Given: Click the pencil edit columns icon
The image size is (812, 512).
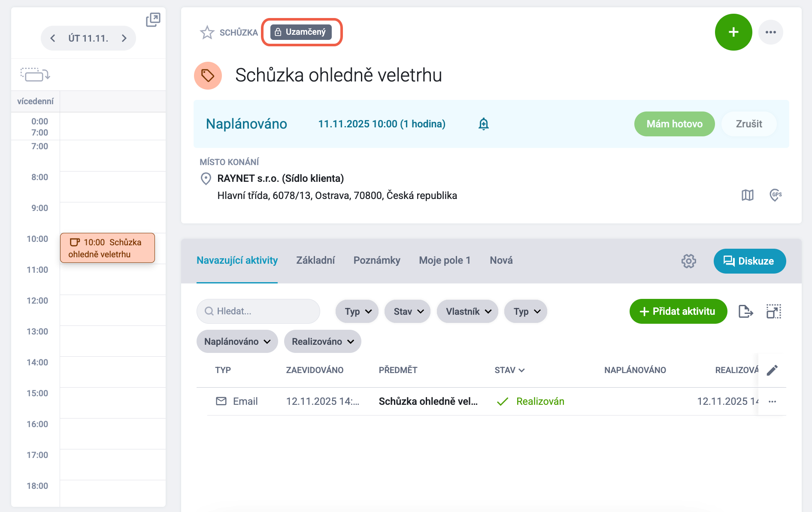Looking at the screenshot, I should coord(772,370).
